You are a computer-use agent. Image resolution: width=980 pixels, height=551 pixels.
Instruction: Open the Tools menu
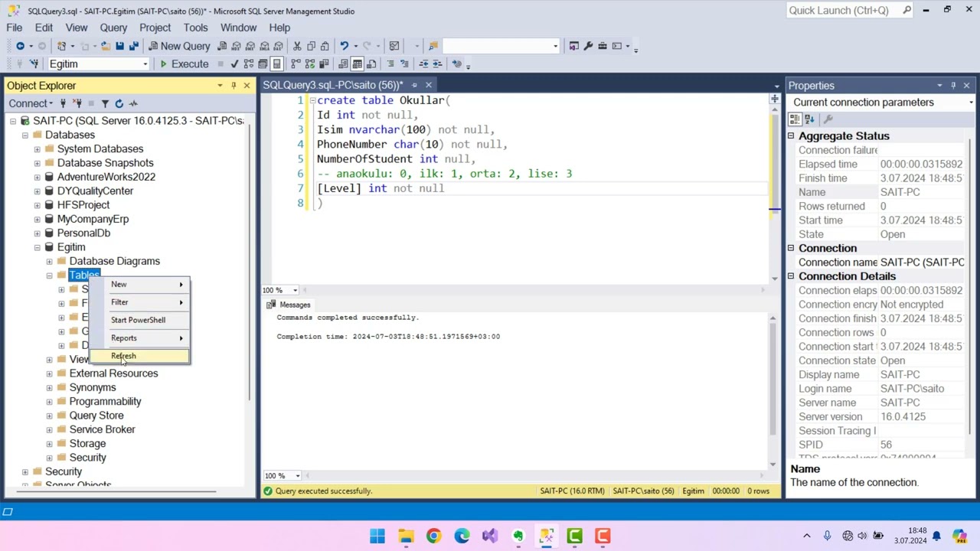coord(195,28)
